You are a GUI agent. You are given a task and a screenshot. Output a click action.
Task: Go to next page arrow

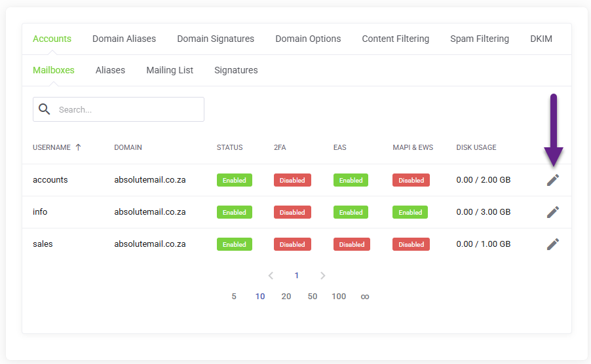(322, 276)
